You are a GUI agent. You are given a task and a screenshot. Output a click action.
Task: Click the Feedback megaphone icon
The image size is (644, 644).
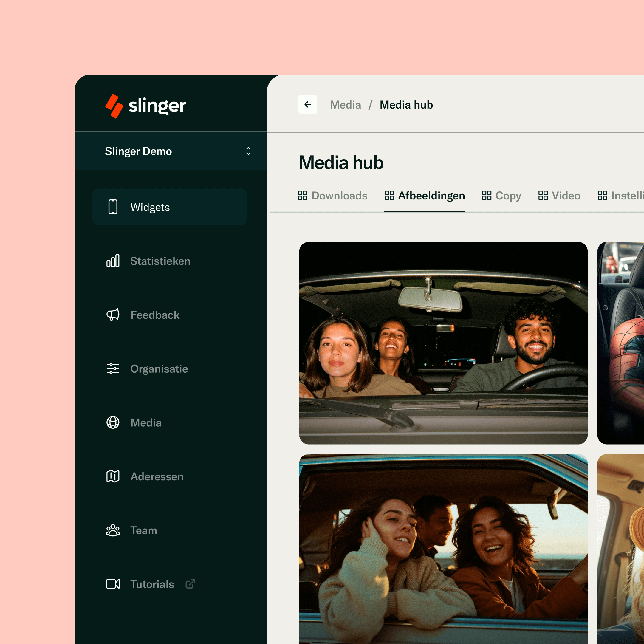(113, 315)
